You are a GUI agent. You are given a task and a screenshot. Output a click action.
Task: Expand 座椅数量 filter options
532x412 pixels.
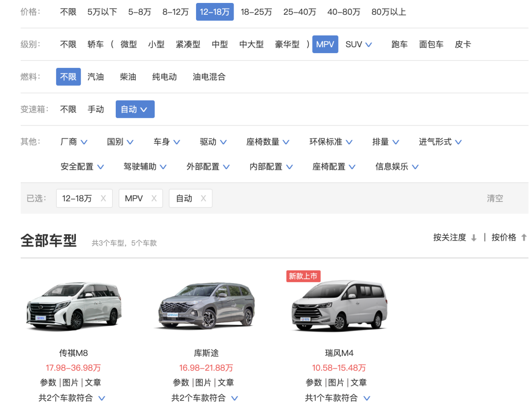tap(267, 142)
